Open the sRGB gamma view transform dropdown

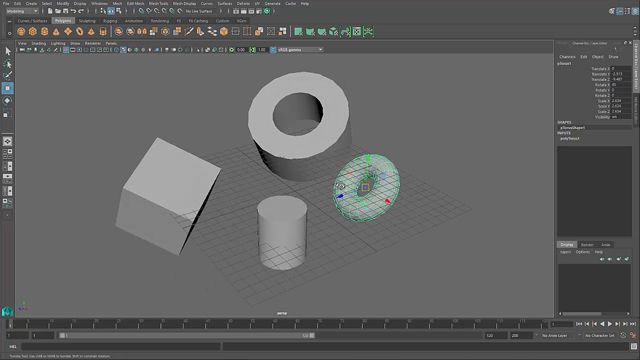coord(300,50)
